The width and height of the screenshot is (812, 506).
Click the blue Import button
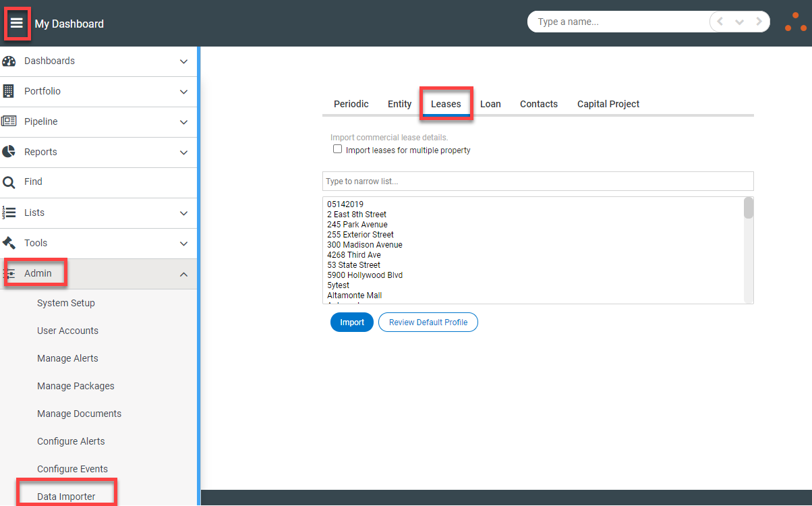tap(352, 322)
